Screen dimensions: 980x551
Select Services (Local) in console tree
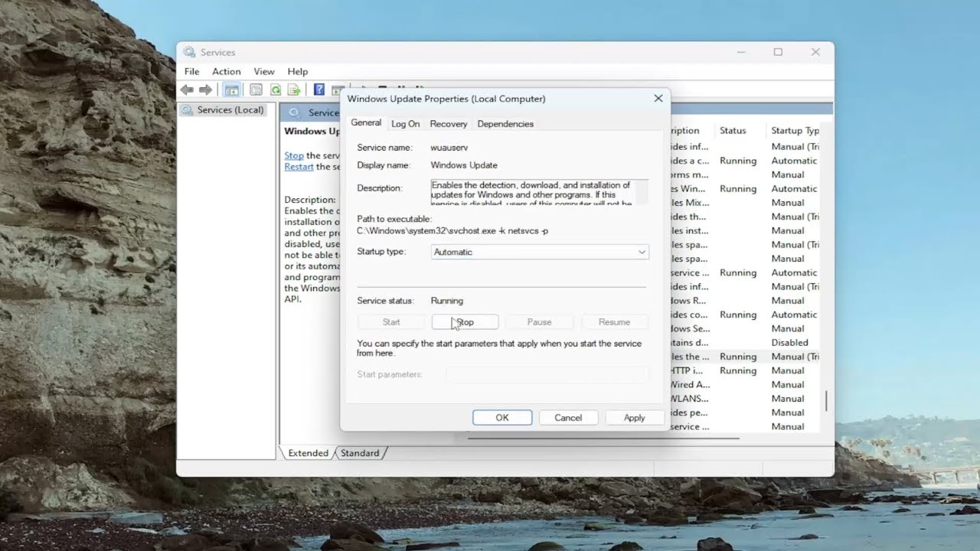230,110
